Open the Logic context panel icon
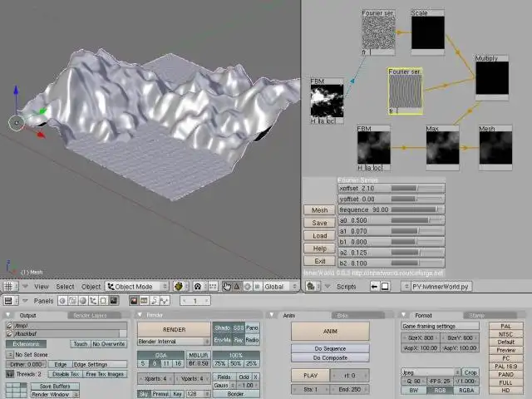The height and width of the screenshot is (399, 532). [x=62, y=301]
